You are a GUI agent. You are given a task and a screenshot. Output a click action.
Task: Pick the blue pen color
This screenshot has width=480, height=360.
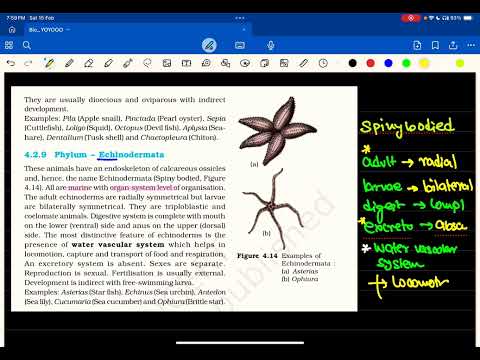click(x=388, y=63)
